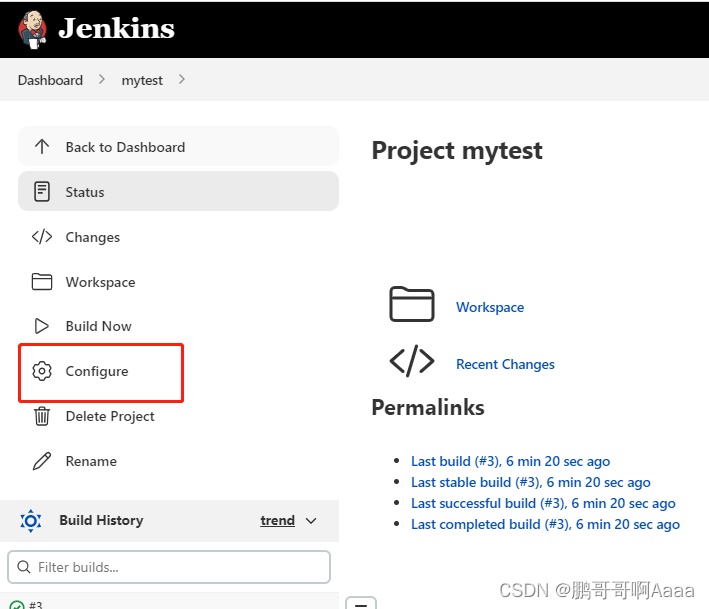
Task: Expand the chevron after mytest breadcrumb
Action: click(x=182, y=80)
